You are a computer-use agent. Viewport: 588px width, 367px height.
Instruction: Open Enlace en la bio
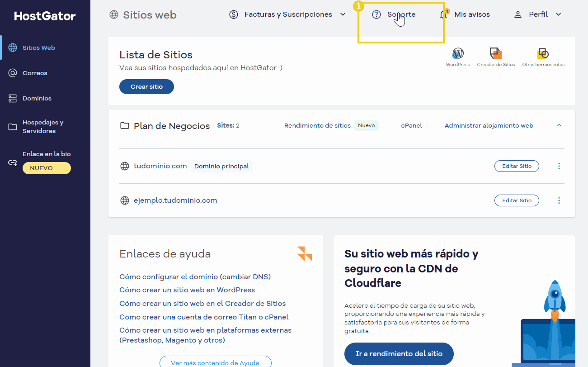(47, 154)
